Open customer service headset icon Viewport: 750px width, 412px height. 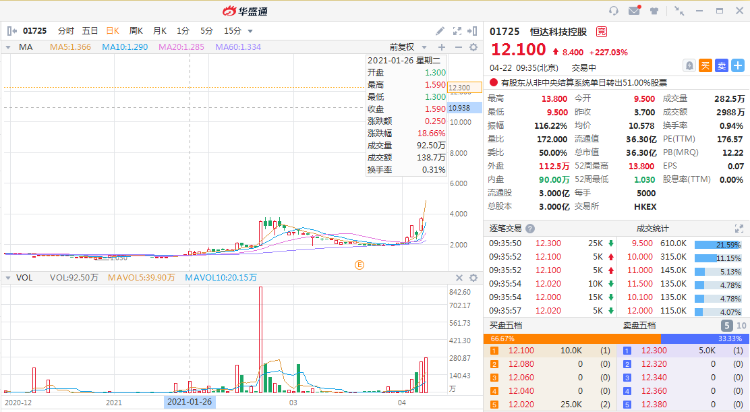pyautogui.click(x=614, y=11)
